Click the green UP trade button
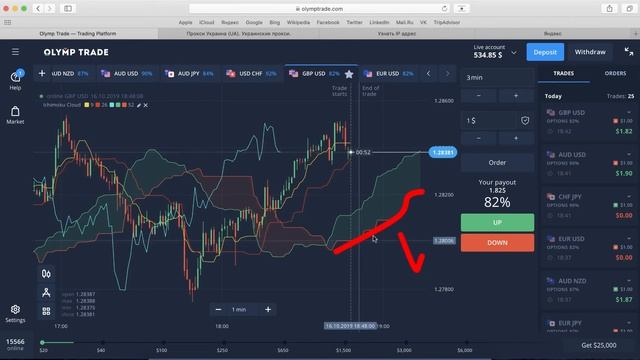This screenshot has height=360, width=640. (x=497, y=222)
